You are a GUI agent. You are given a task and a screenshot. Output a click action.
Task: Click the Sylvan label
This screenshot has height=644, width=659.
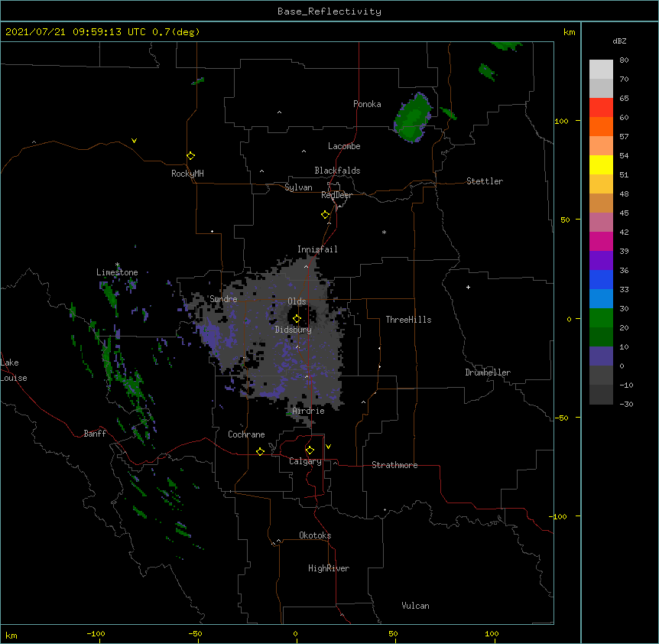click(x=298, y=187)
